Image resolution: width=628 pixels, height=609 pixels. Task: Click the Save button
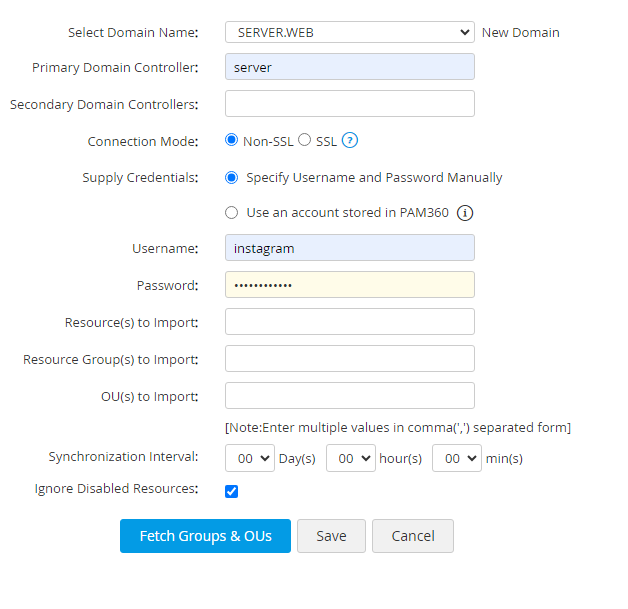[331, 536]
